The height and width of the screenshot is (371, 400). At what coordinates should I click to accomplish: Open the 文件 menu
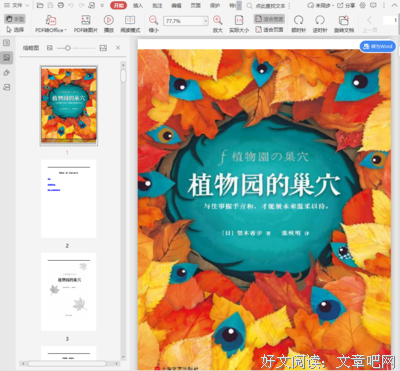pos(16,5)
